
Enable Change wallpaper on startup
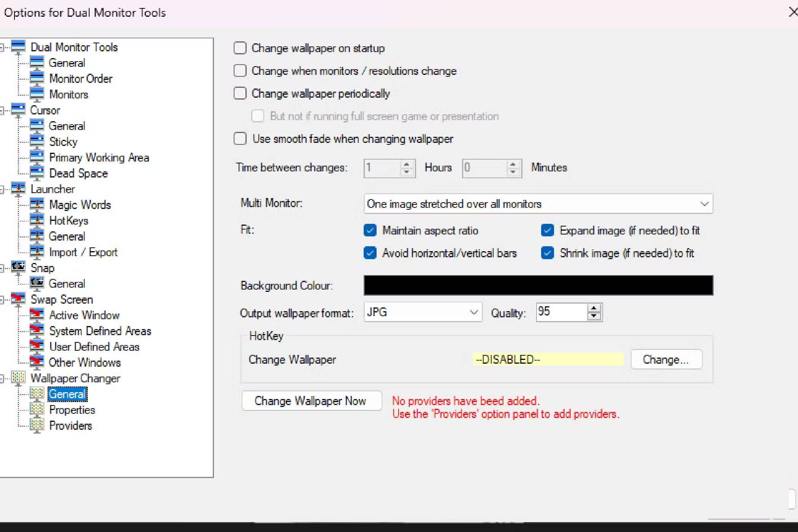[x=240, y=48]
